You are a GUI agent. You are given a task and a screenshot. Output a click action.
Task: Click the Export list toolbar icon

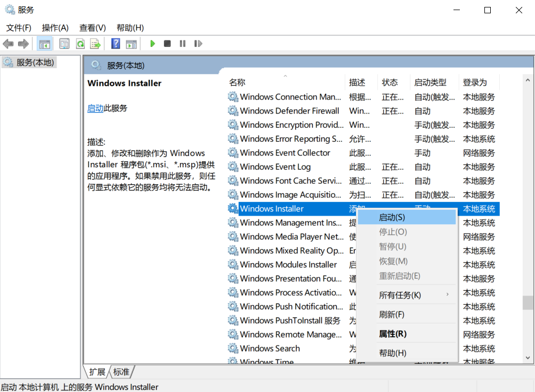pyautogui.click(x=95, y=44)
